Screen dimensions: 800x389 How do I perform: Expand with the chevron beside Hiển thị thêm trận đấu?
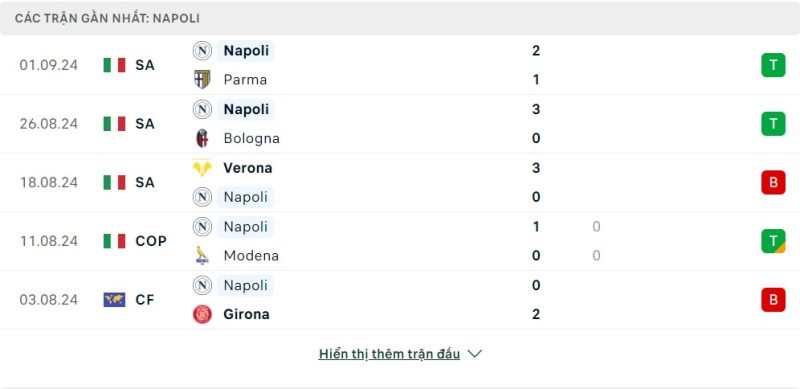[x=474, y=354]
